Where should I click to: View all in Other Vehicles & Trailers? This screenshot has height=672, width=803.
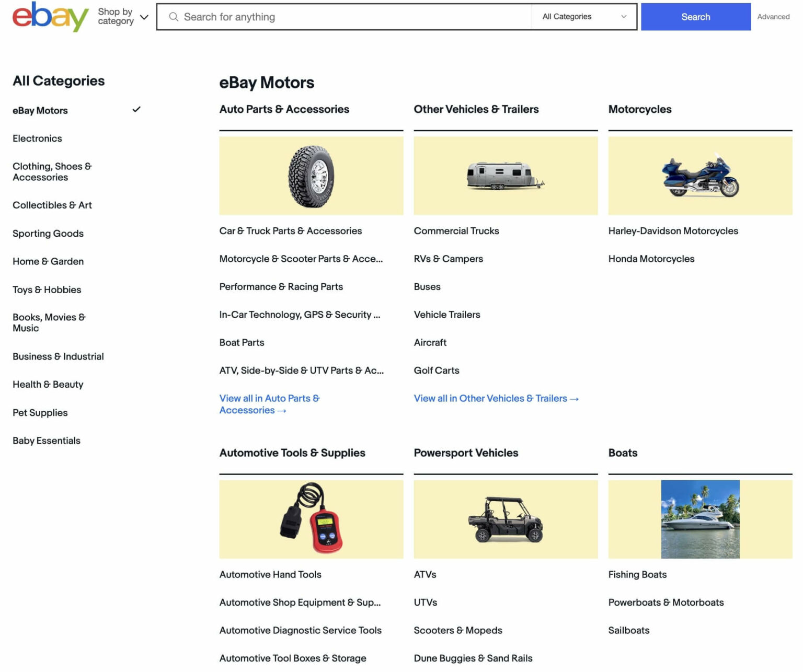pos(496,398)
